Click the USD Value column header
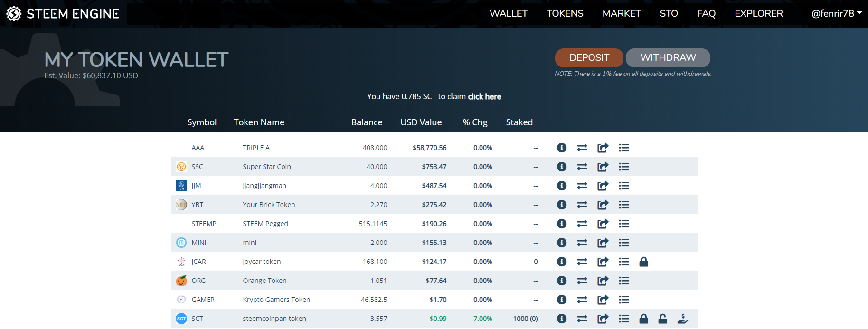 [x=421, y=122]
